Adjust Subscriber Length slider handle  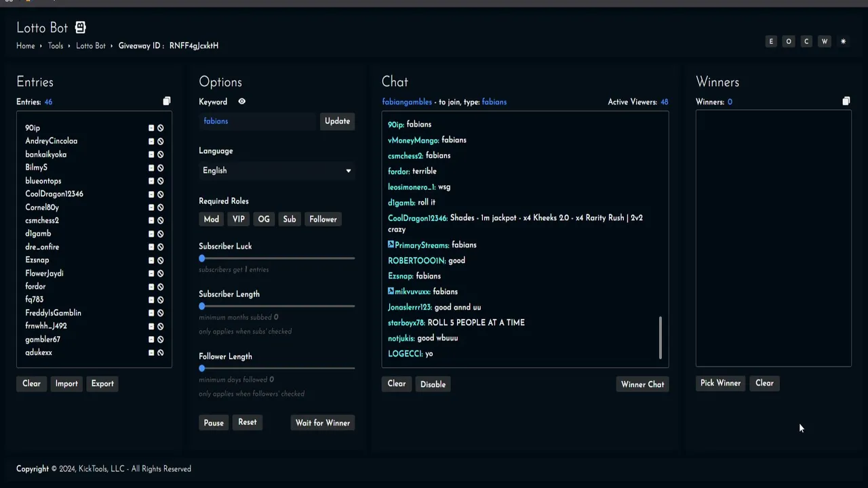[x=202, y=306]
